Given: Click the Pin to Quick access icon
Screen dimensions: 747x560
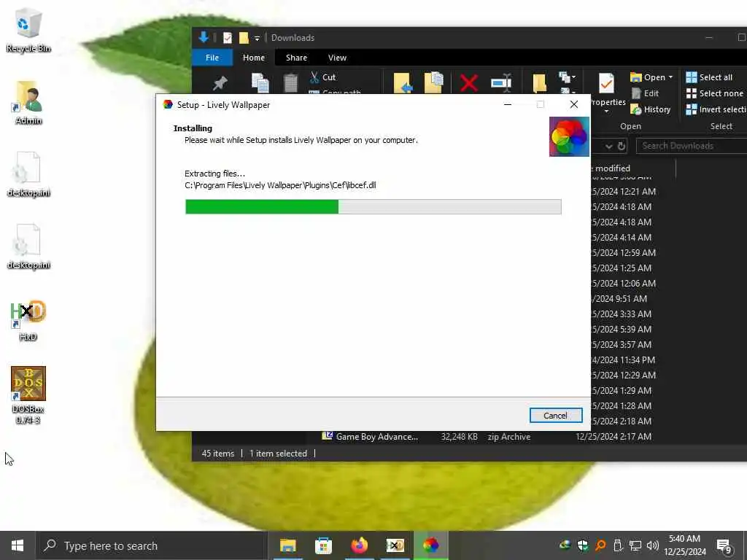Looking at the screenshot, I should 220,83.
